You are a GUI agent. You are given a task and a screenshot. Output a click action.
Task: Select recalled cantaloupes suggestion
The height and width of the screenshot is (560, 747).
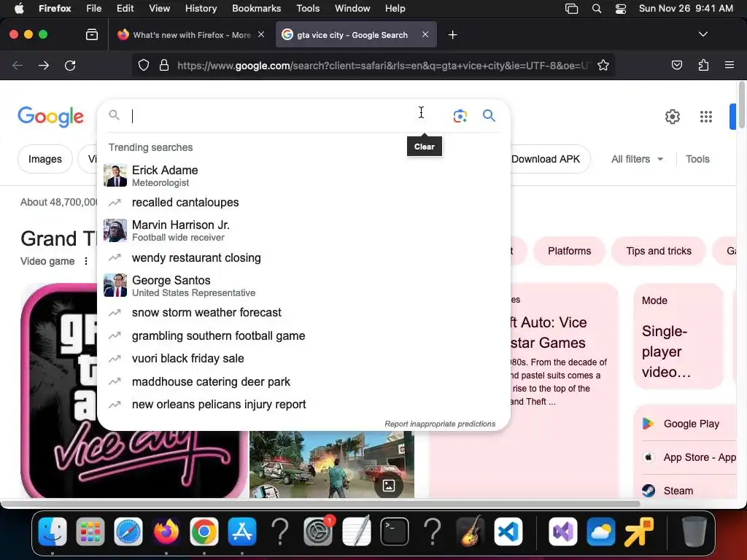click(x=303, y=203)
